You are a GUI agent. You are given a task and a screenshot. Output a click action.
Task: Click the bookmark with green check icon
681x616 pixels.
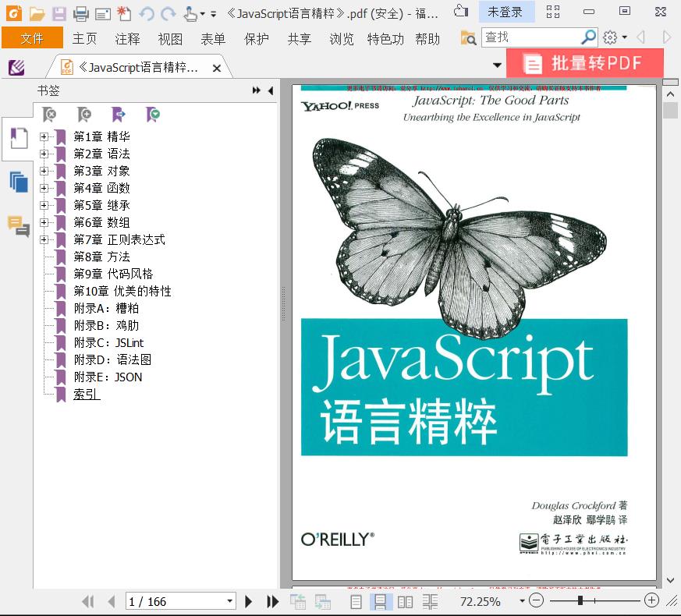pos(153,115)
